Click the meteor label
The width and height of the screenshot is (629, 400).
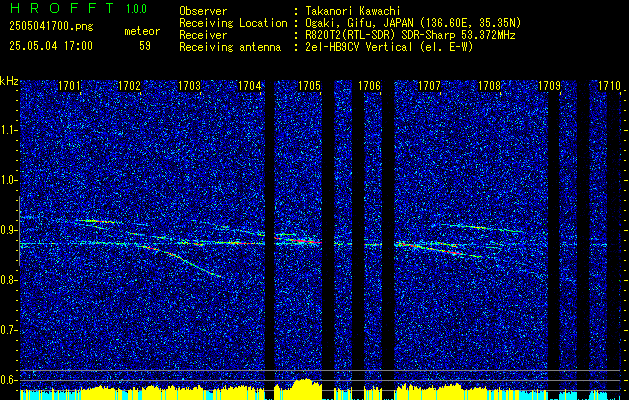pyautogui.click(x=142, y=31)
